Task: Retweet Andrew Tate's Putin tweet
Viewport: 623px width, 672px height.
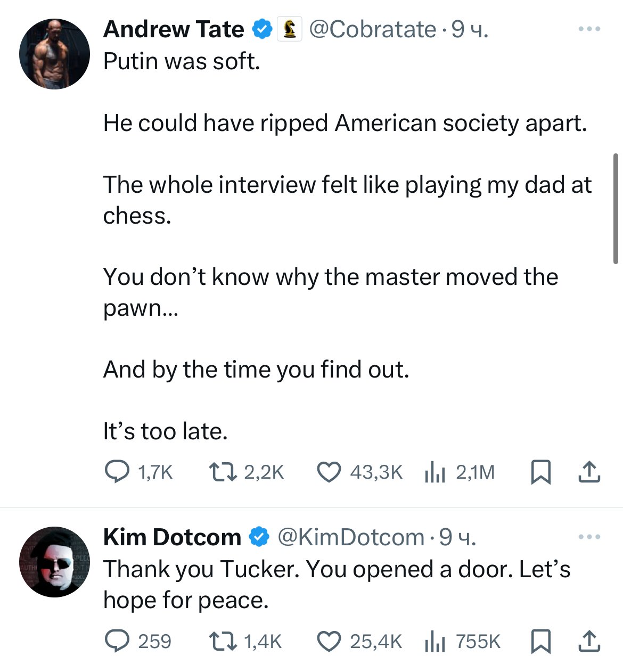Action: [x=222, y=472]
